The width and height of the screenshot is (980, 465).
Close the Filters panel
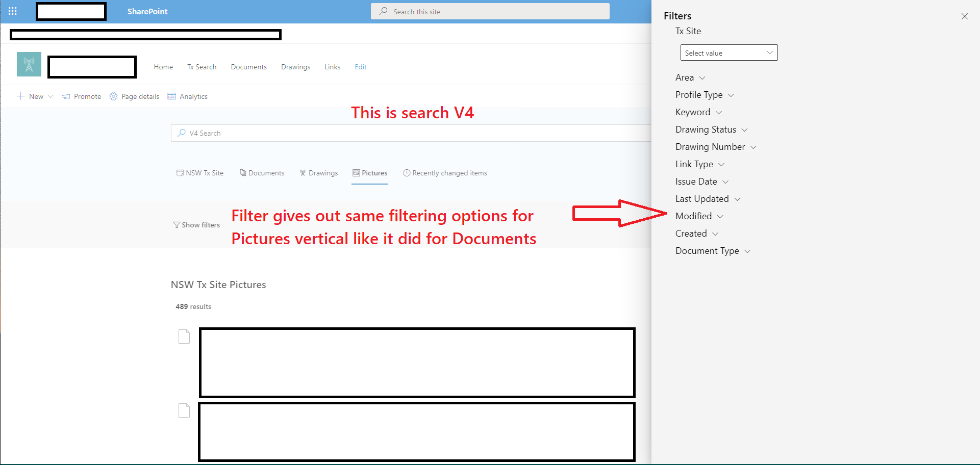click(x=965, y=16)
